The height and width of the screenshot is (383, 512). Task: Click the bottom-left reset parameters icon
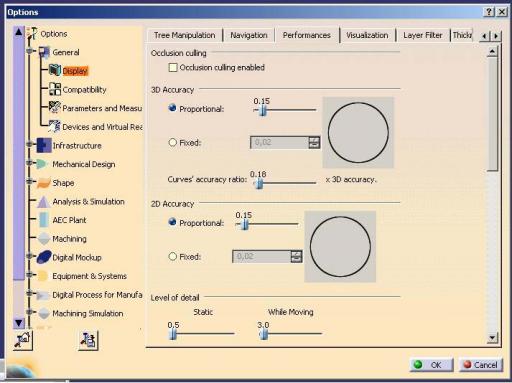(x=23, y=340)
